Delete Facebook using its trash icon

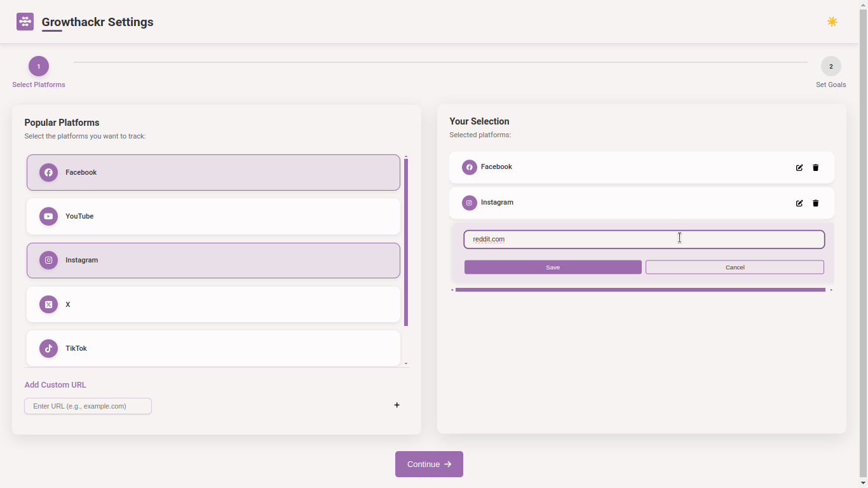coord(816,168)
